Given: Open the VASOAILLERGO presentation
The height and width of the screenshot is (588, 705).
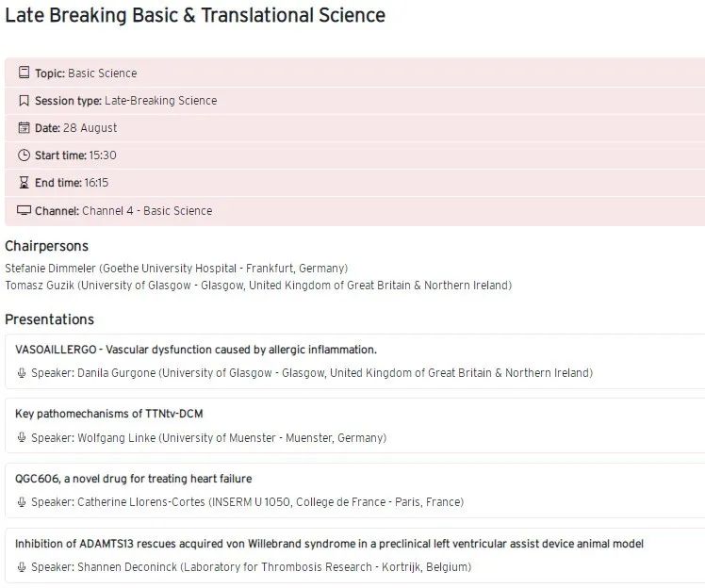Looking at the screenshot, I should click(196, 350).
